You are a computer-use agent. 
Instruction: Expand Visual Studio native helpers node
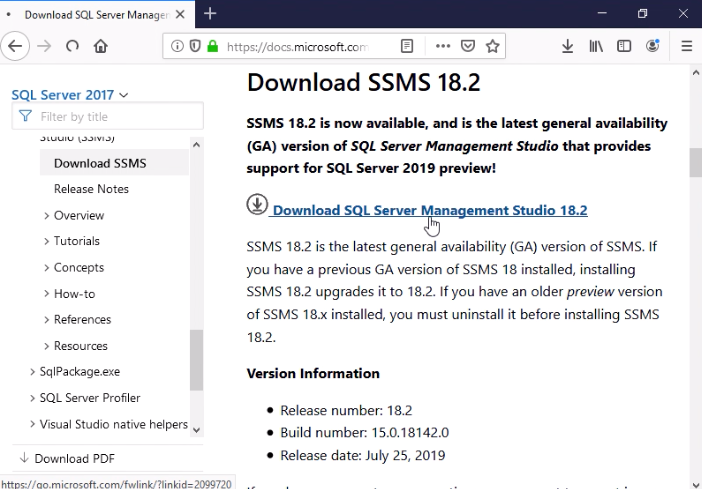pos(32,424)
